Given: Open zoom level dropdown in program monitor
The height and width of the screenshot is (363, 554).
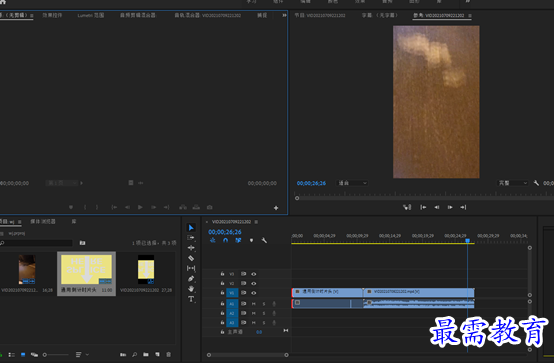Looking at the screenshot, I should tap(353, 183).
